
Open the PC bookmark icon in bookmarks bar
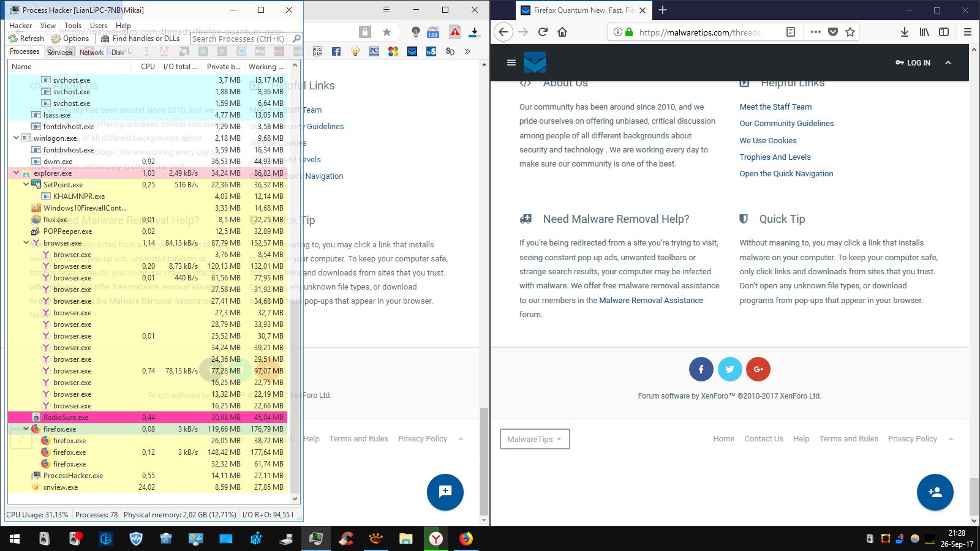pyautogui.click(x=374, y=52)
